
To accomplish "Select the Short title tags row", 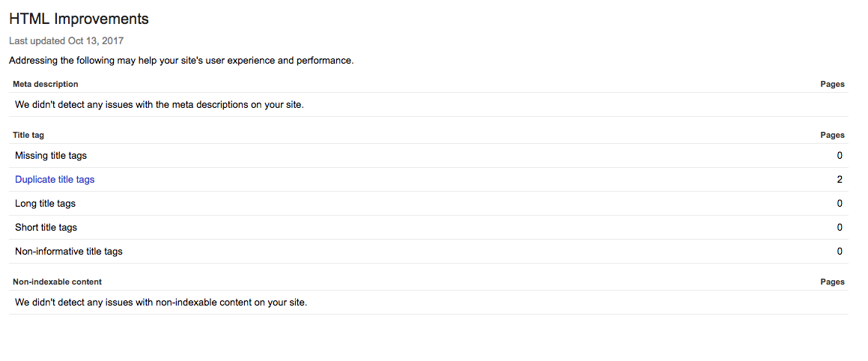I will coord(428,227).
